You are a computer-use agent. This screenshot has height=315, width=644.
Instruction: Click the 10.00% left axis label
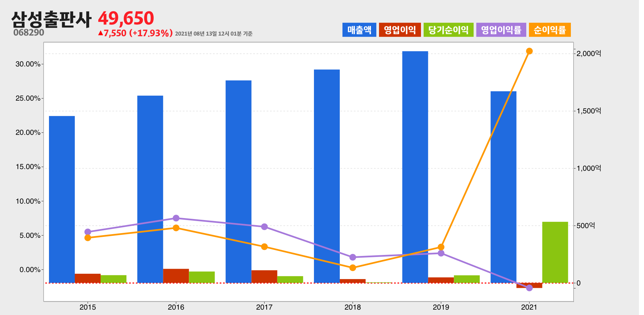pyautogui.click(x=28, y=201)
